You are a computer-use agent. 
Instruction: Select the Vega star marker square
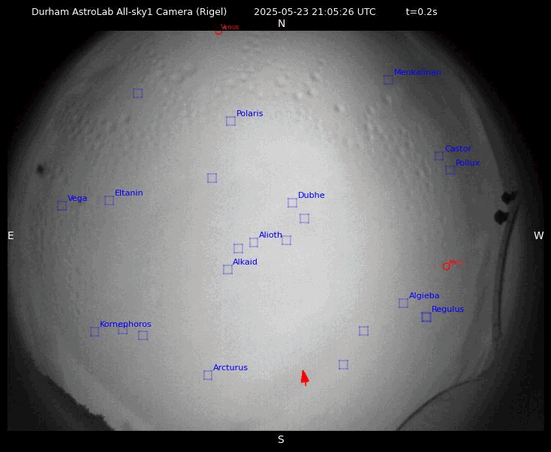pos(62,206)
